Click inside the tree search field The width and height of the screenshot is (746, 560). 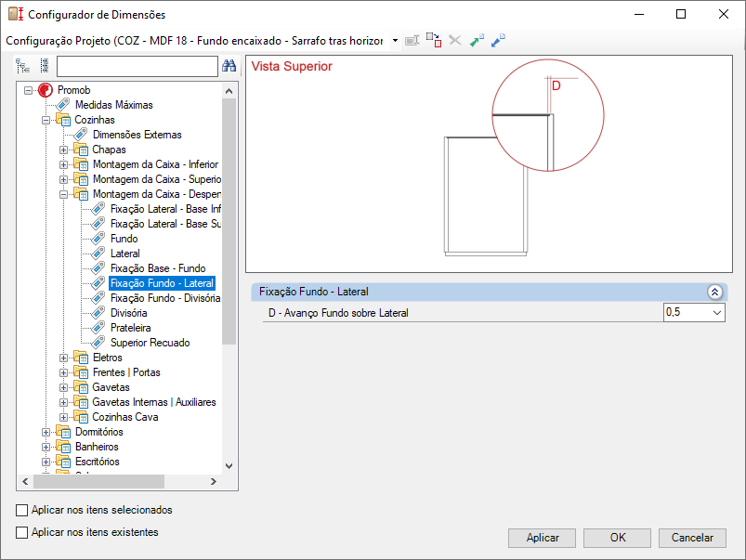tap(137, 66)
